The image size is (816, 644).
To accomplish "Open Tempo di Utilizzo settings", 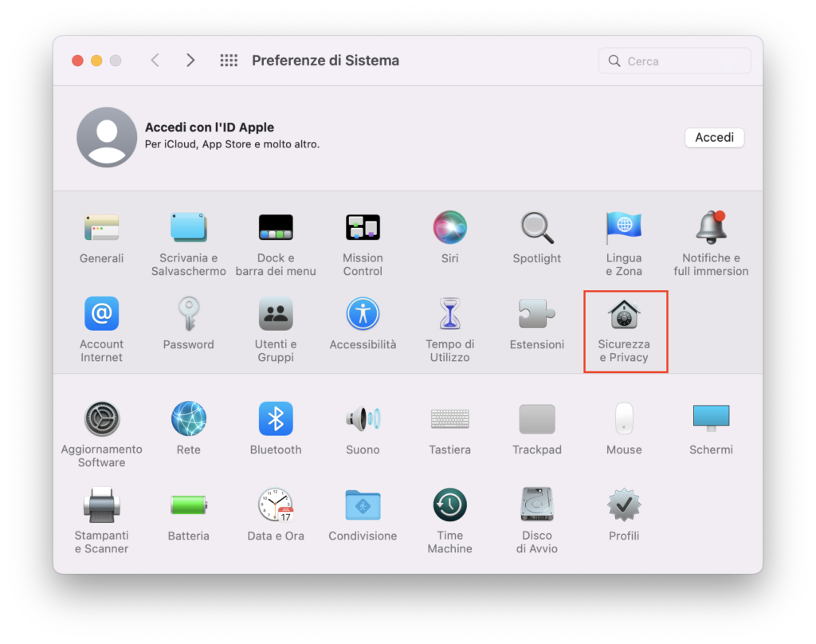I will click(449, 315).
